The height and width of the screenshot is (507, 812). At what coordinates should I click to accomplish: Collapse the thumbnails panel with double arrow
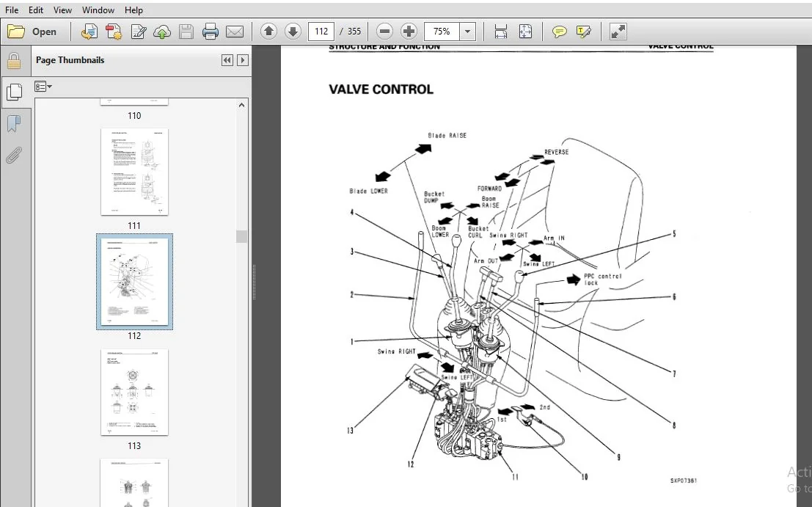(227, 60)
